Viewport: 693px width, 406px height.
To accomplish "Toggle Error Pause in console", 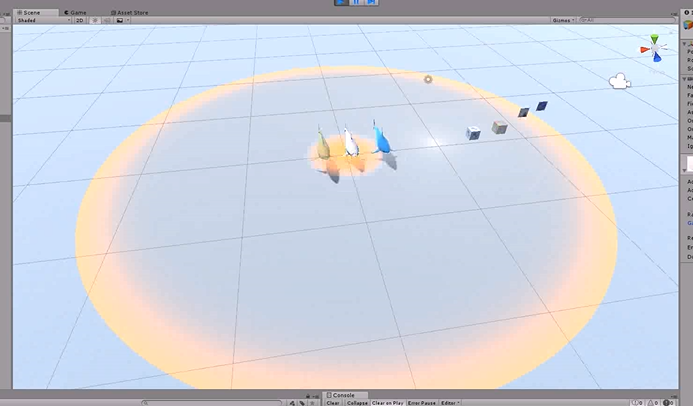I will click(422, 403).
